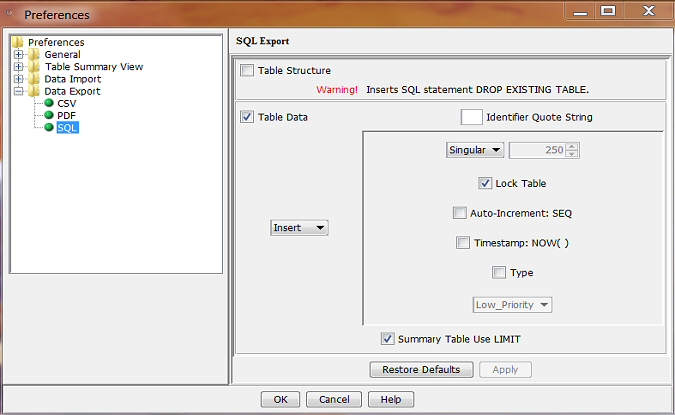Viewport: 675px width, 415px height.
Task: Uncheck the Lock Table option
Action: point(485,184)
